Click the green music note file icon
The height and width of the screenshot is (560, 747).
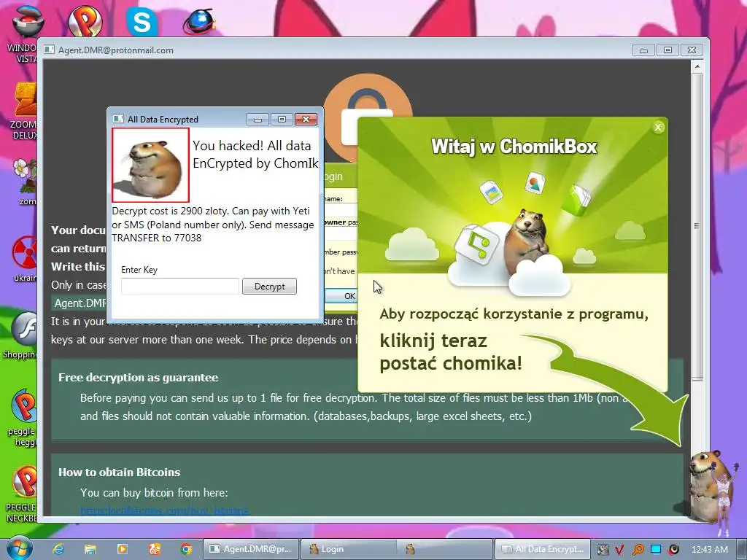pyautogui.click(x=476, y=244)
